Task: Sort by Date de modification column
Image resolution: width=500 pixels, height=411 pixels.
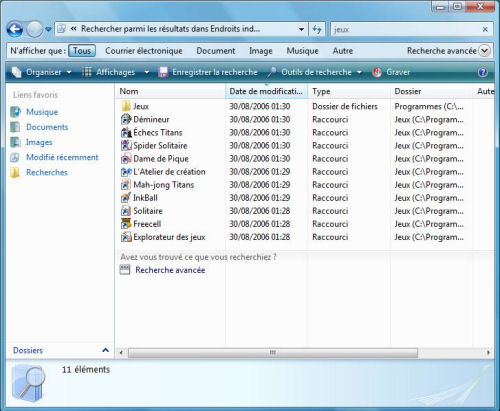Action: click(x=267, y=91)
